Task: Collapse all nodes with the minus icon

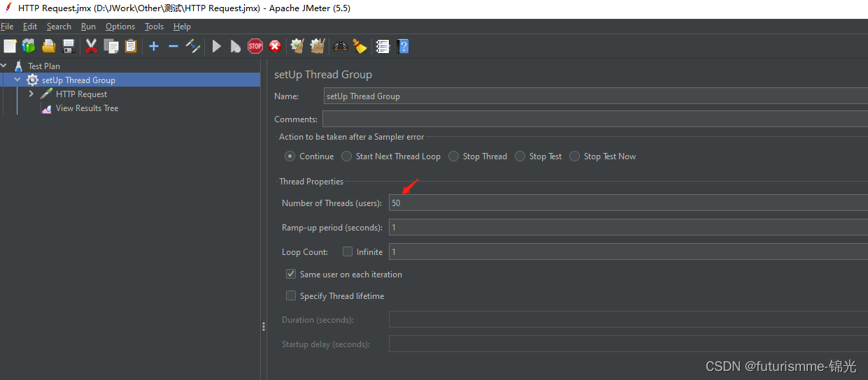Action: (x=173, y=46)
